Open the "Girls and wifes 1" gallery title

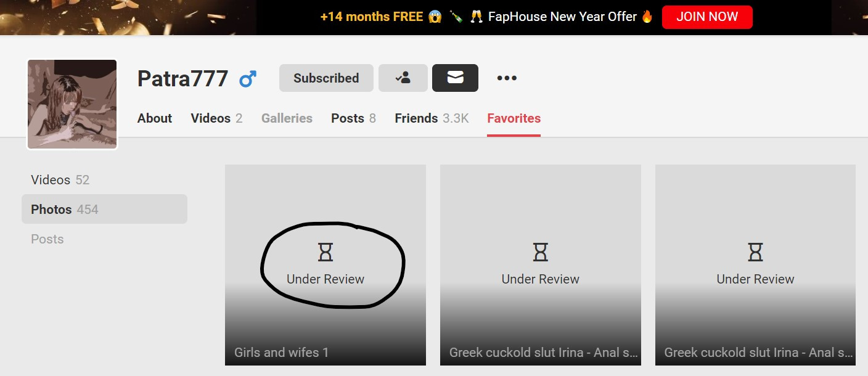[x=281, y=353]
